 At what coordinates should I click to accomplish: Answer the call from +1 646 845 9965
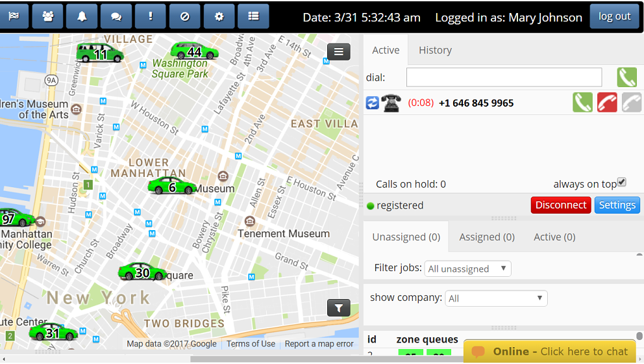(583, 103)
